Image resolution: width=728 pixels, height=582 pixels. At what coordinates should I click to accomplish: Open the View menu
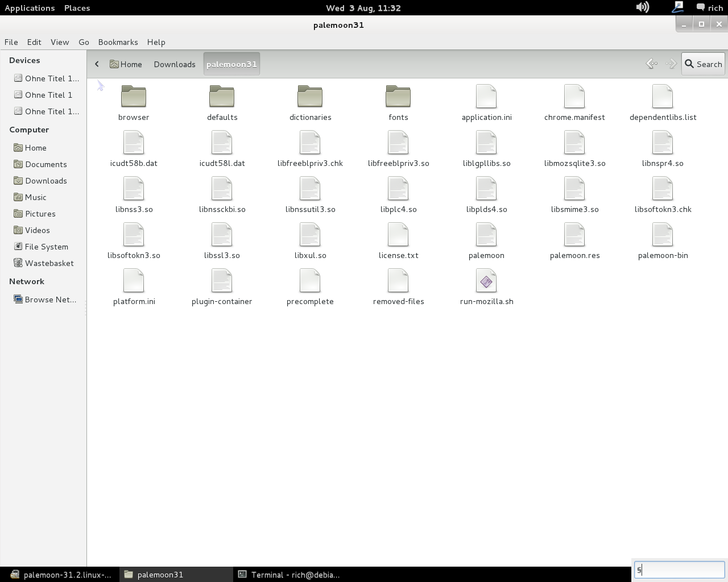(x=60, y=42)
